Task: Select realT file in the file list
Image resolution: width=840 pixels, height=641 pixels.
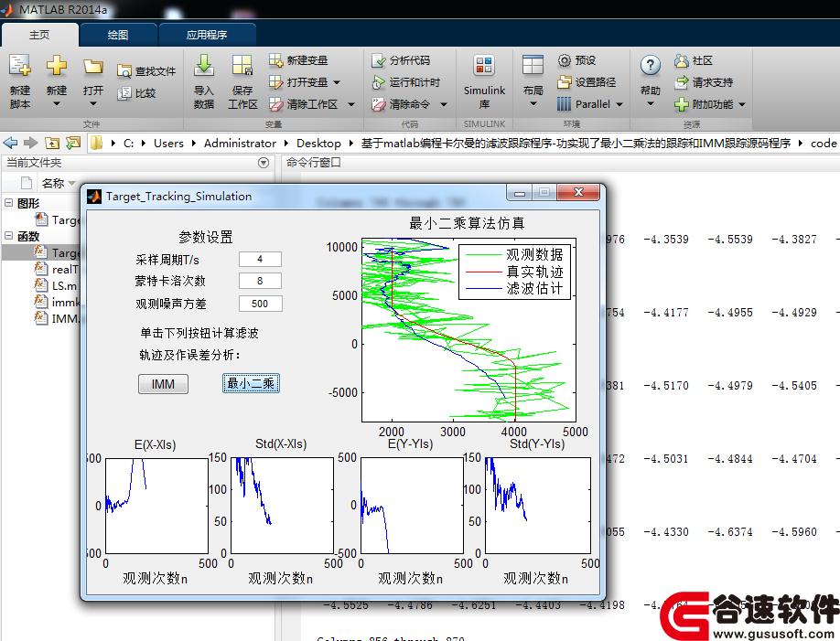Action: click(x=56, y=270)
